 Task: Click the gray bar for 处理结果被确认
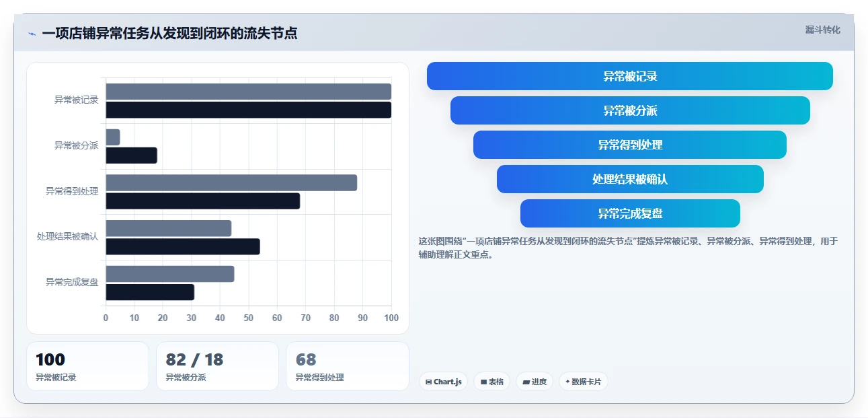pyautogui.click(x=168, y=228)
